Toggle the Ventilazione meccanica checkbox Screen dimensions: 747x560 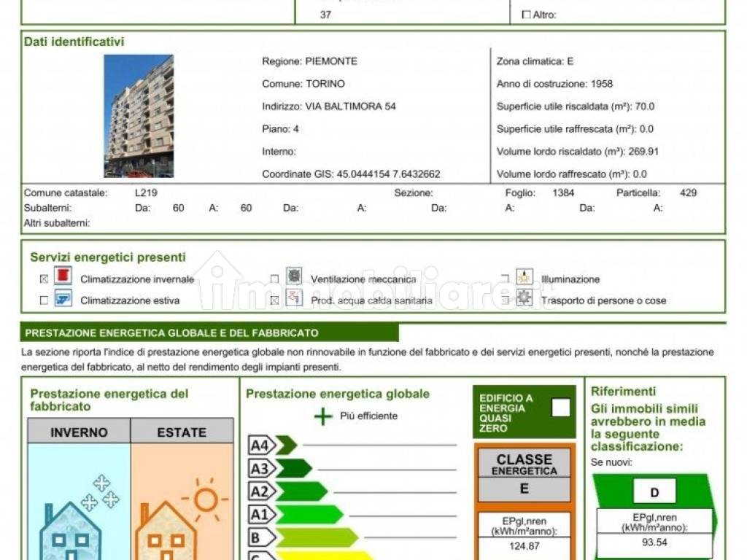pos(274,279)
